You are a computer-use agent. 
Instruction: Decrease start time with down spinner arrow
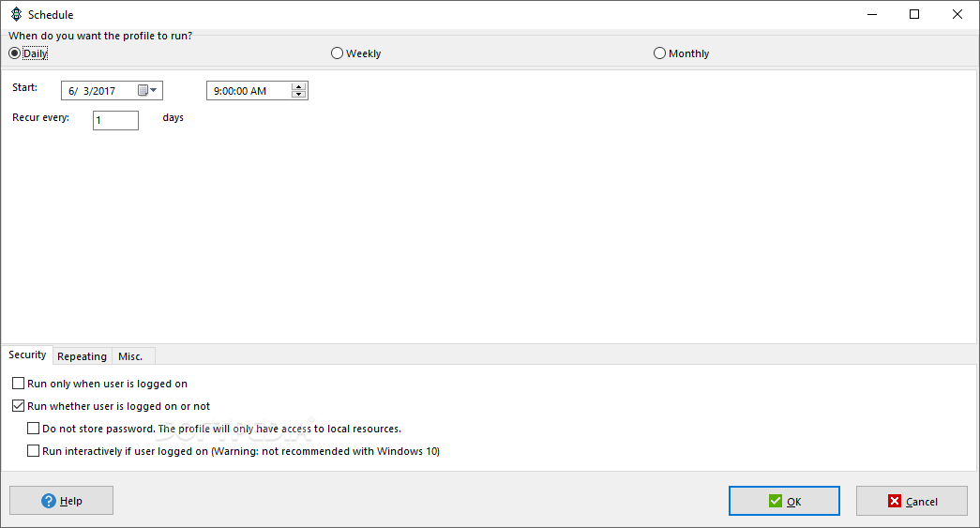(299, 95)
